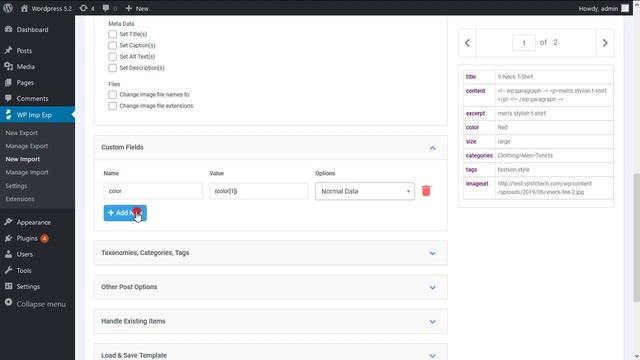
Task: Click the 'Clothing>Men>Tshirts' categories value
Action: [525, 156]
